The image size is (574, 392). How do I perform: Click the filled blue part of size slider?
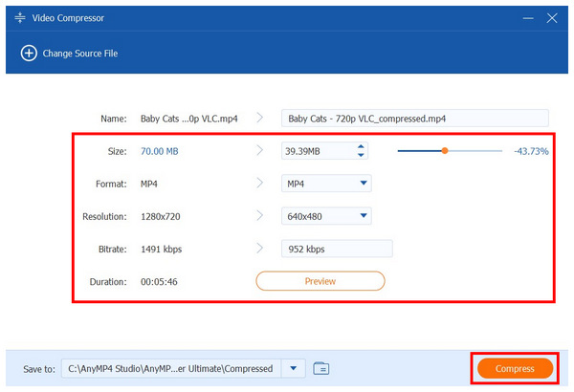click(x=419, y=151)
